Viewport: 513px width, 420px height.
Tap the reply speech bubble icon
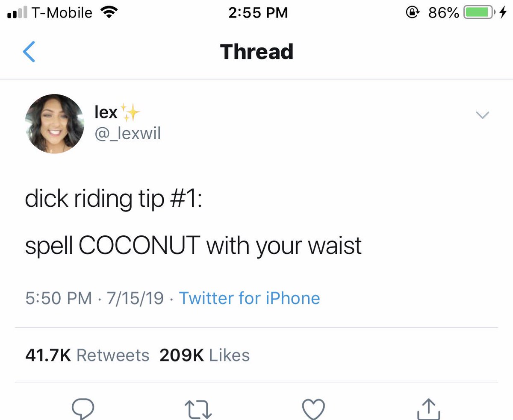(x=82, y=409)
